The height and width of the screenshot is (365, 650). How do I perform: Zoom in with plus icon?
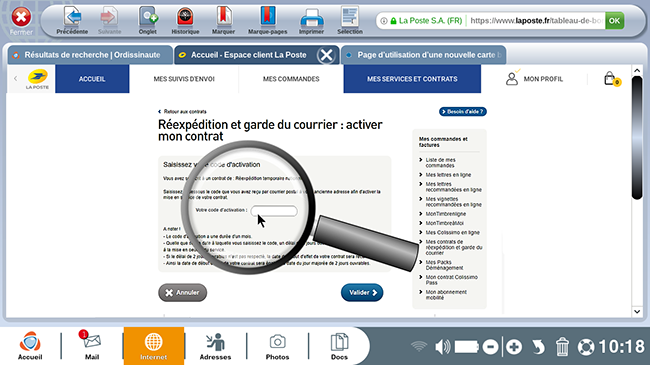pyautogui.click(x=514, y=347)
